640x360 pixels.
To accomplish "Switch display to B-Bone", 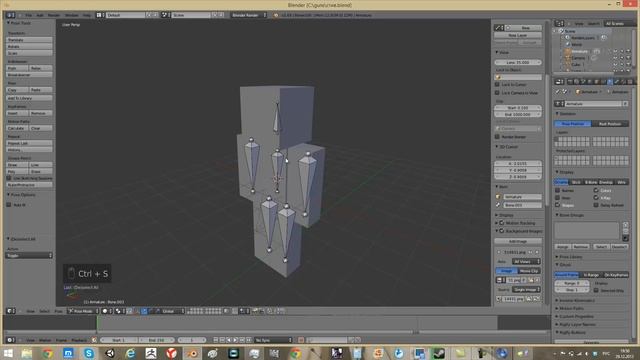I will coord(591,182).
